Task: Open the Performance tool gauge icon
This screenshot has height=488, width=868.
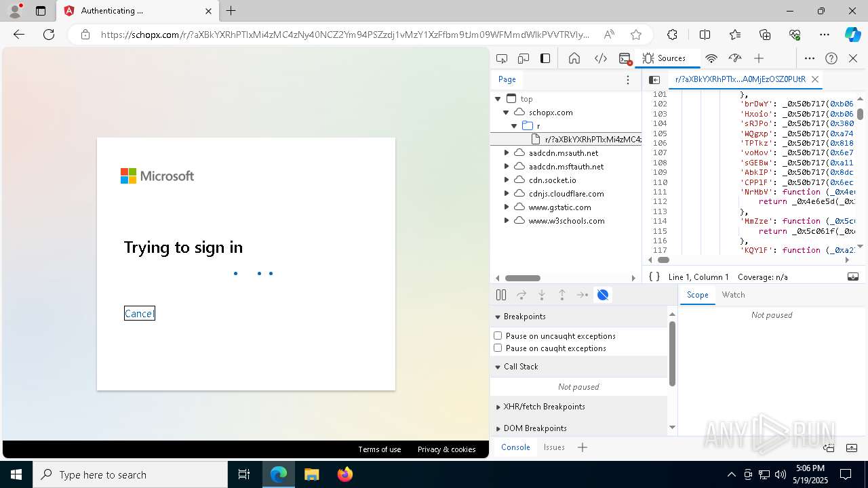Action: click(735, 58)
